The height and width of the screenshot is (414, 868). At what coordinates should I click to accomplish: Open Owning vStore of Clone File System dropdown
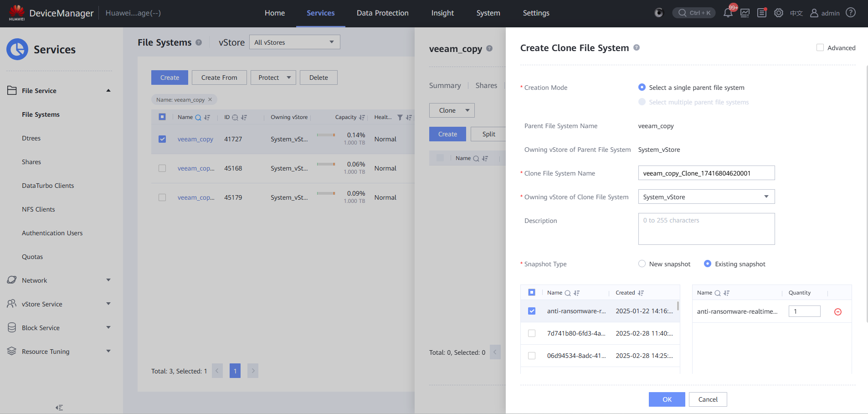pyautogui.click(x=706, y=197)
